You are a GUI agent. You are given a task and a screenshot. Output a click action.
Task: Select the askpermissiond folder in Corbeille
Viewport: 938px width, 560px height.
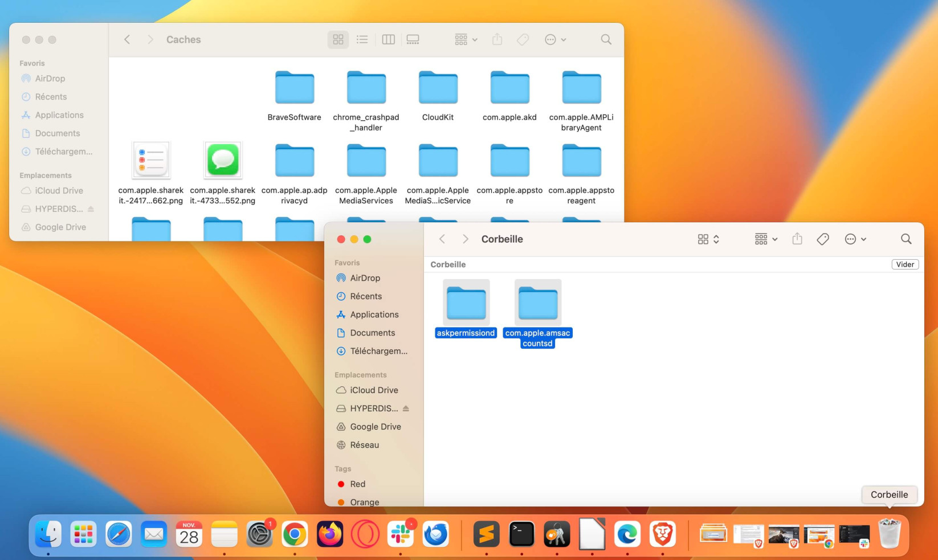point(466,303)
